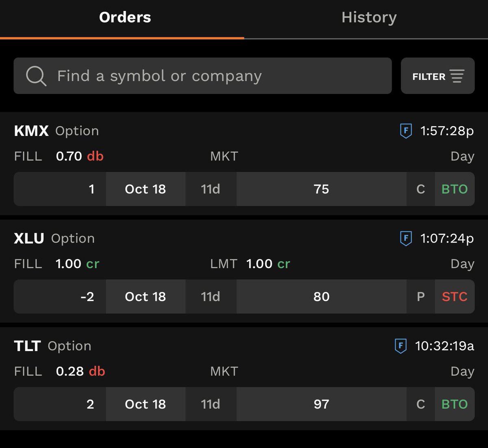Click the Day time-in-force on KMX order
The image size is (488, 448).
(x=462, y=157)
